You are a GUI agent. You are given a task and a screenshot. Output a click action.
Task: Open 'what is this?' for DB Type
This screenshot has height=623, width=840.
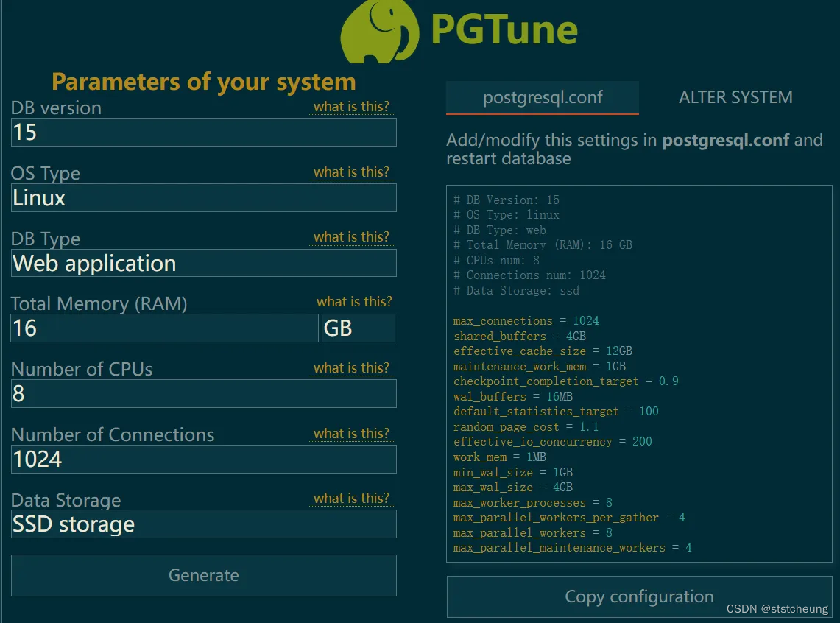(351, 237)
